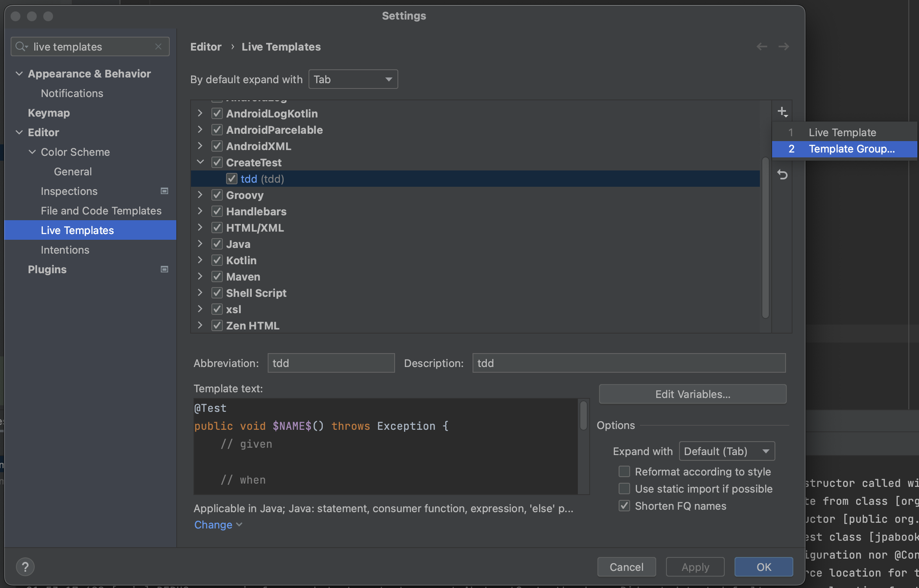Click the back navigation arrow
919x588 pixels.
click(x=761, y=47)
